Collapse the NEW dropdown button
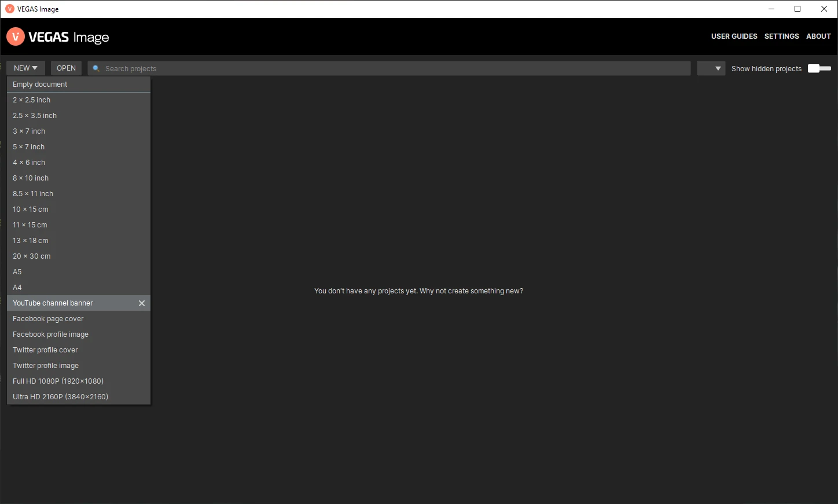The image size is (838, 504). [26, 68]
